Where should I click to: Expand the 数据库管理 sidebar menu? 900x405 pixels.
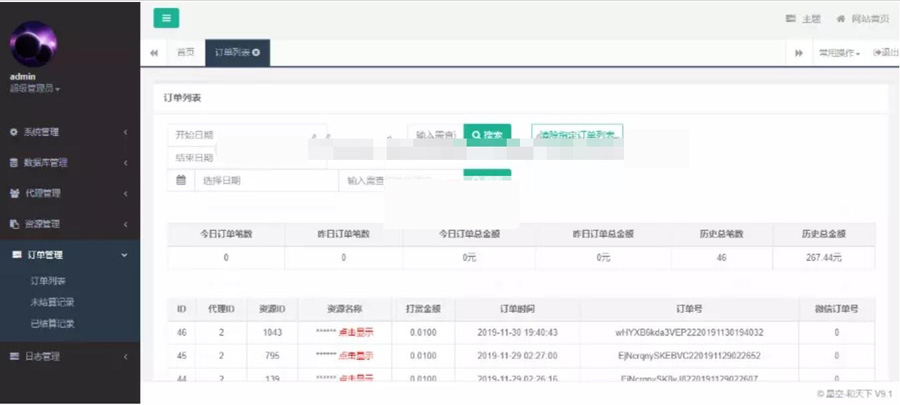tap(68, 162)
